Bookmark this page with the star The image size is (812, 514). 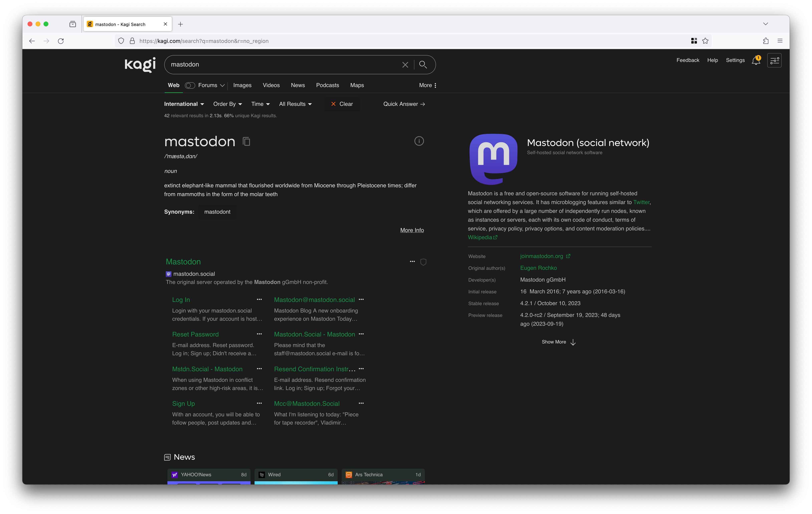coord(705,41)
